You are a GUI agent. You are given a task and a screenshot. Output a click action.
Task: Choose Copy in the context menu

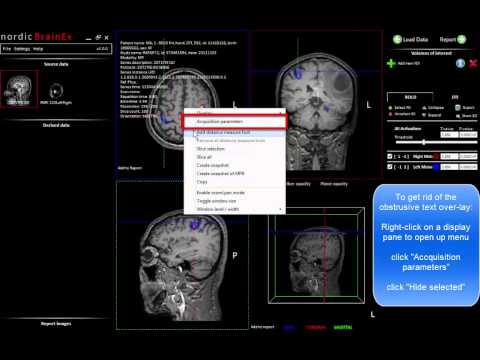coord(235,182)
